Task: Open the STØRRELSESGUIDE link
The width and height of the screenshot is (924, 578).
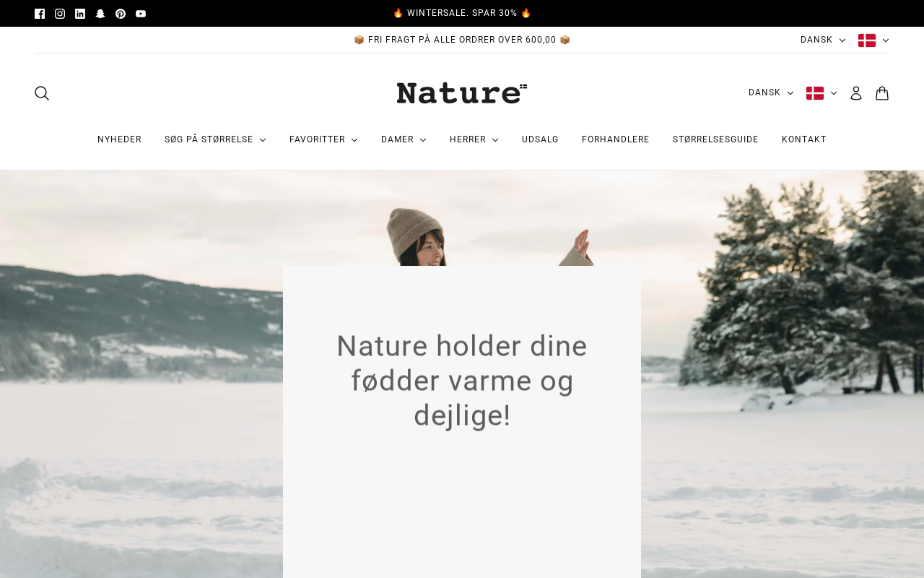Action: 715,140
